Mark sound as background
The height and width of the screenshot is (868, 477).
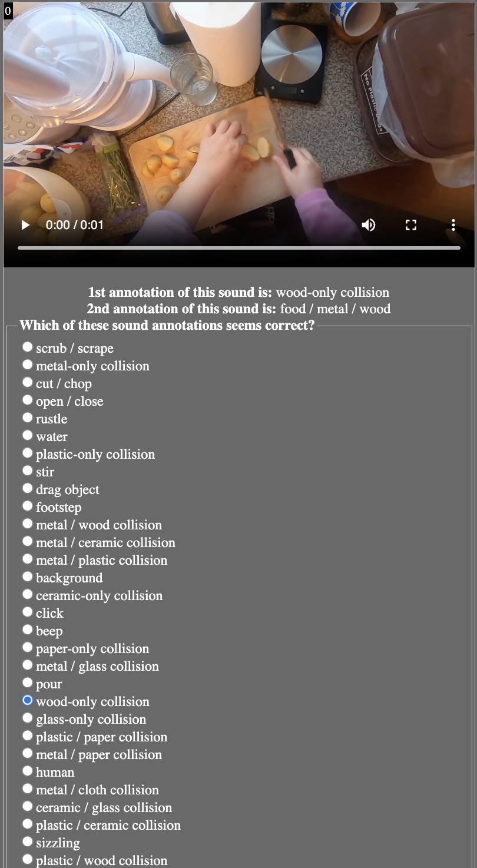(x=28, y=577)
